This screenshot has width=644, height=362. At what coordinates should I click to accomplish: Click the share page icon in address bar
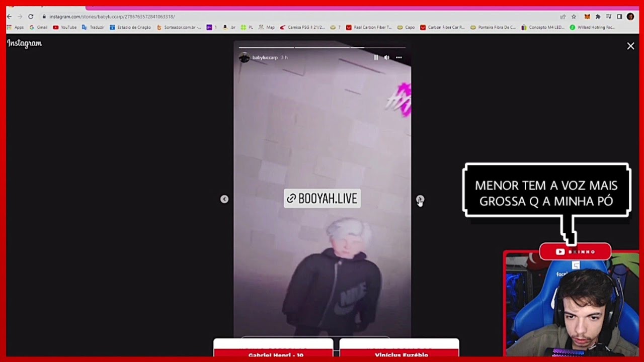pos(563,17)
